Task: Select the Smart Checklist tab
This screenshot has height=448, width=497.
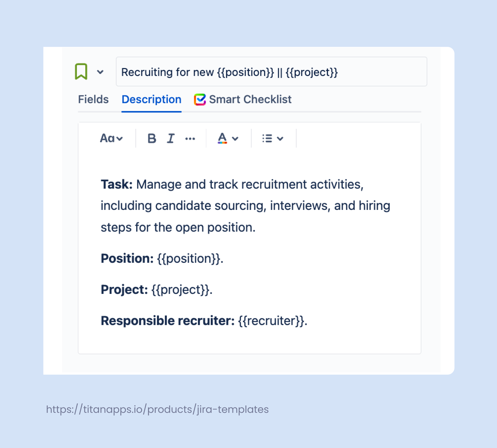Action: coord(250,99)
